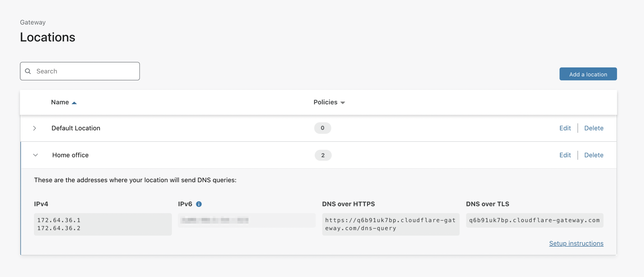
Task: Click the Name column header
Action: point(60,102)
